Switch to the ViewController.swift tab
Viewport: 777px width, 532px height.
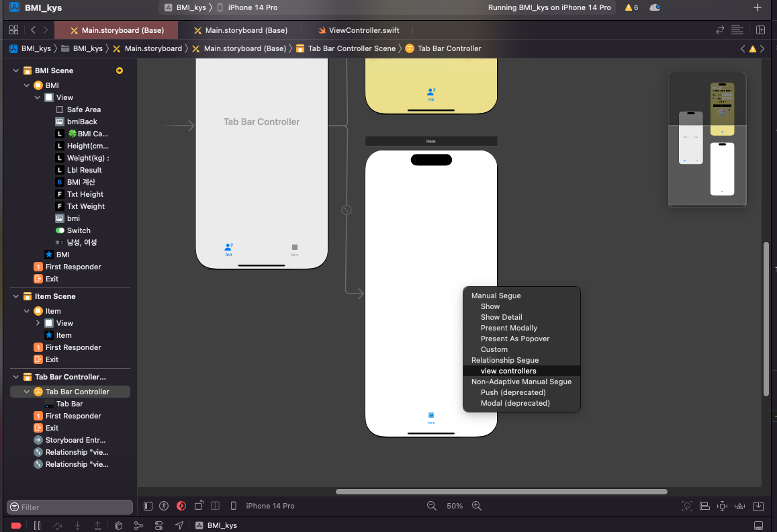[358, 30]
